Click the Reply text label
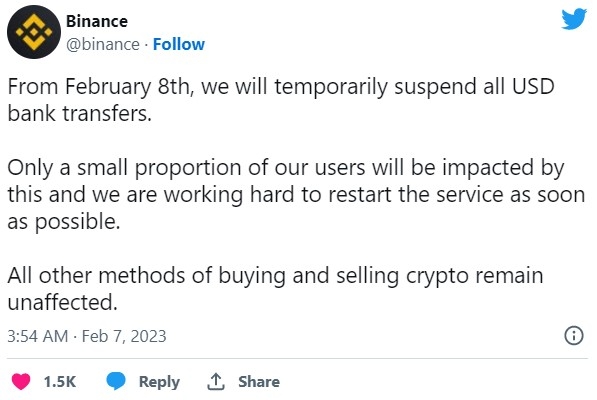 point(159,382)
